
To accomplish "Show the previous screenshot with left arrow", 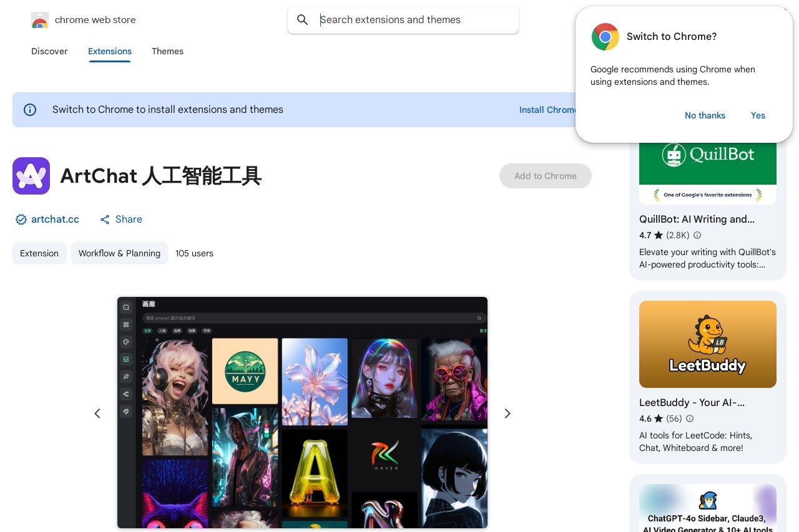I will [97, 414].
